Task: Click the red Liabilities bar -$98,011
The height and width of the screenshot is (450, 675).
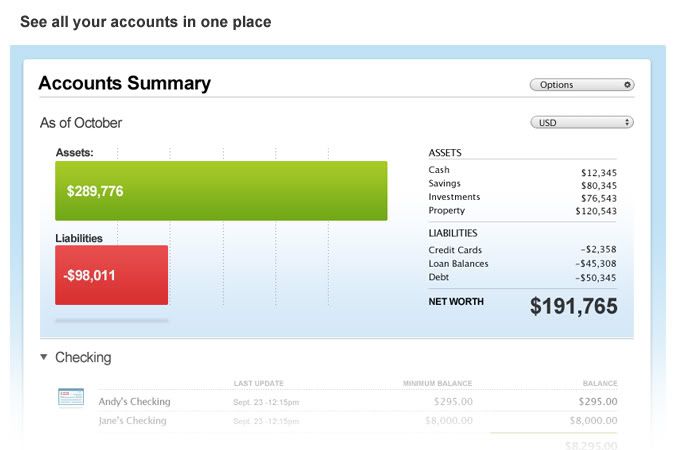Action: (x=111, y=274)
